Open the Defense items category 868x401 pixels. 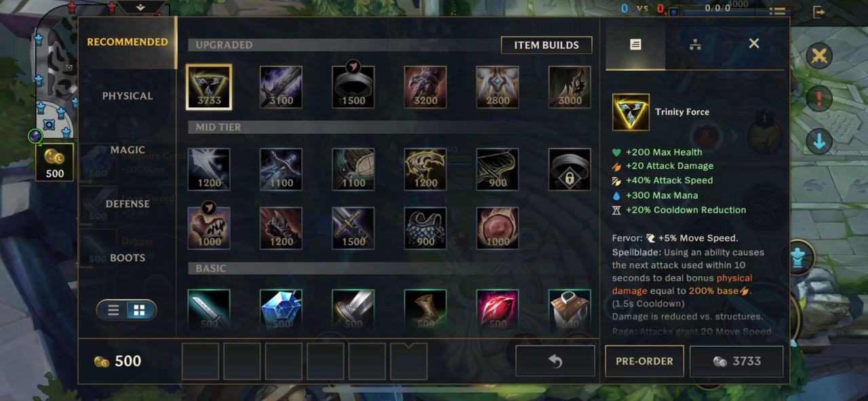[127, 204]
